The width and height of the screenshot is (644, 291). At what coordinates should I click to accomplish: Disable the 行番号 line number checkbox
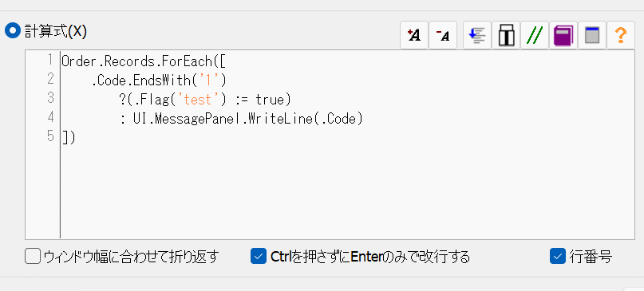558,257
